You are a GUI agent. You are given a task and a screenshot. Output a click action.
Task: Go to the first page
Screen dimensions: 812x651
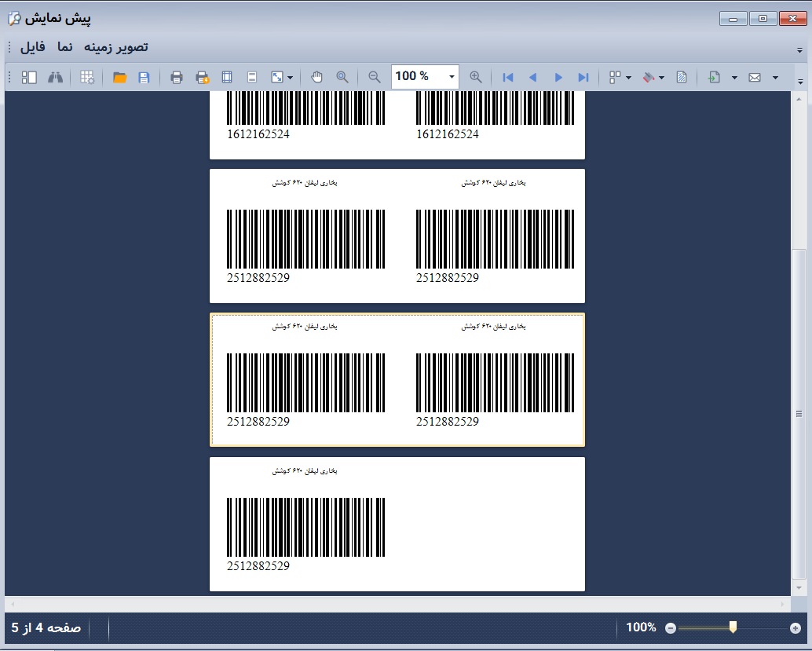click(x=508, y=77)
